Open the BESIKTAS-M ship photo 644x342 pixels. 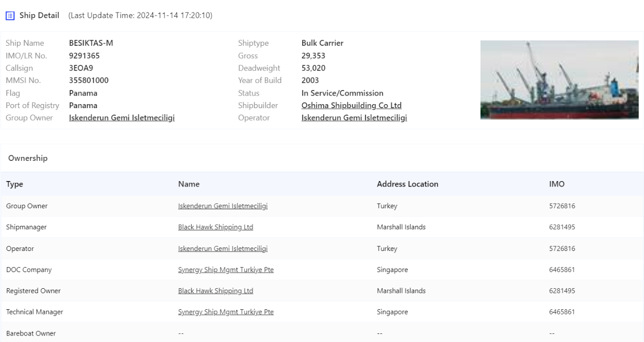coord(559,79)
